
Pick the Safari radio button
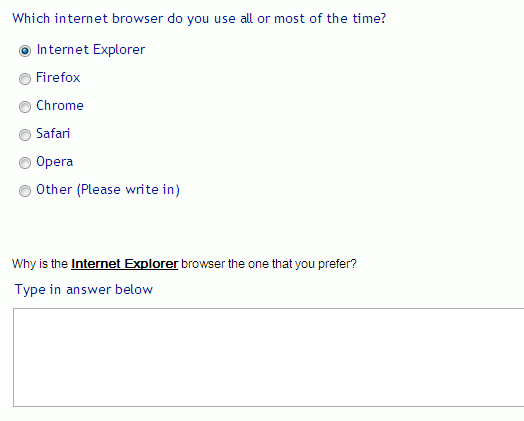(25, 135)
